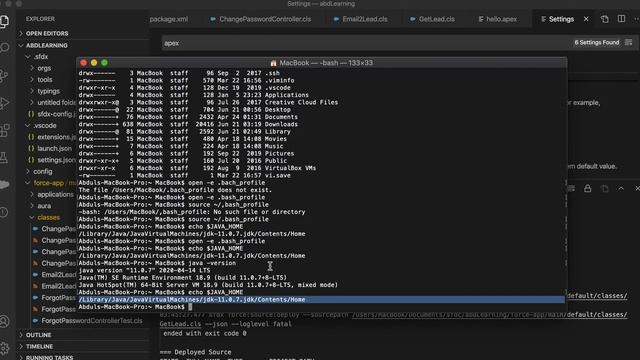Open the Run and Debug view
Viewport: 640px width, 360px height.
(x=4, y=103)
